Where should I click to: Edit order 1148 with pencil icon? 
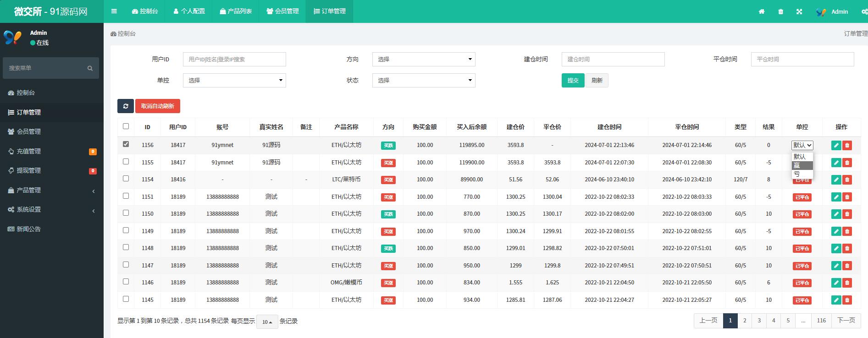(x=836, y=248)
